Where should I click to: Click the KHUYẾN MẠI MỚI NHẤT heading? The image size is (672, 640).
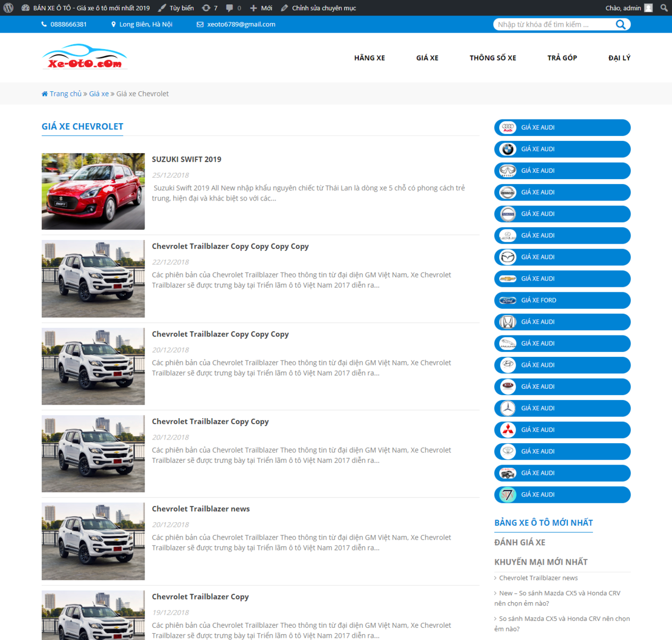(541, 562)
